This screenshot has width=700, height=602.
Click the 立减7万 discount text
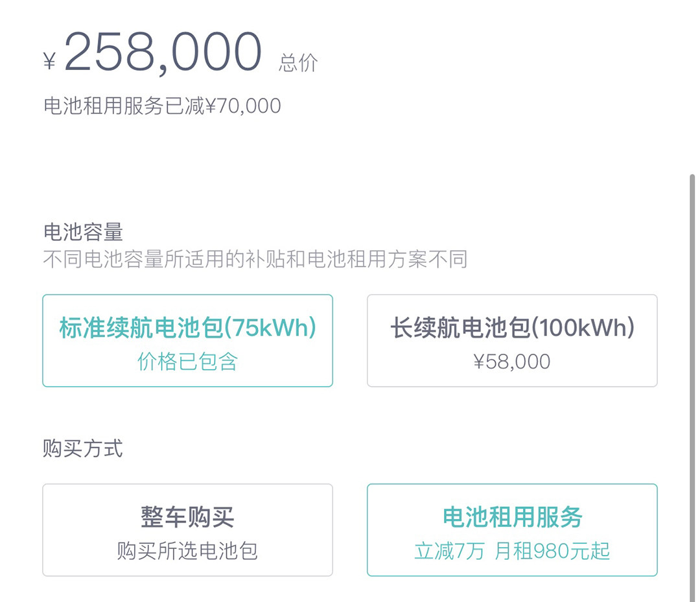(449, 551)
